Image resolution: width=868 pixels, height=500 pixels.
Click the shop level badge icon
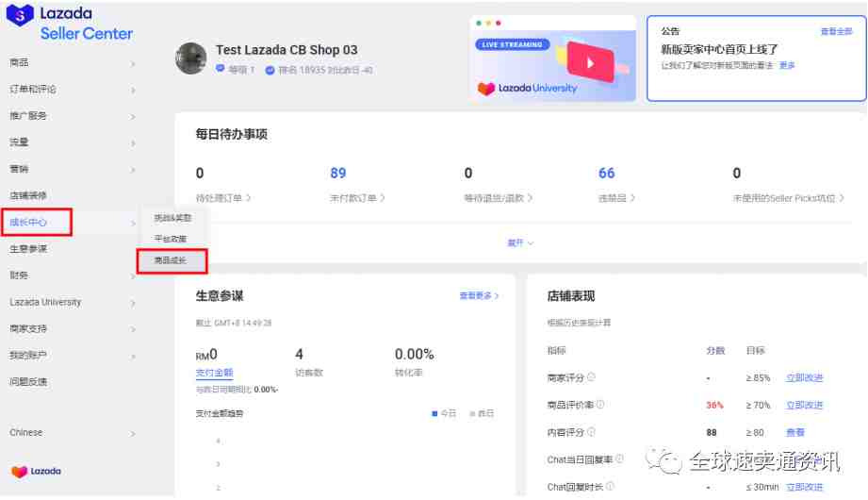tap(221, 69)
